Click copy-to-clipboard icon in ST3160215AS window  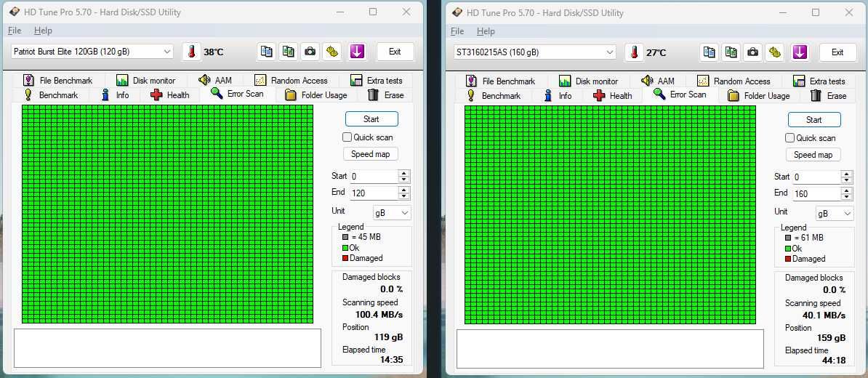709,52
